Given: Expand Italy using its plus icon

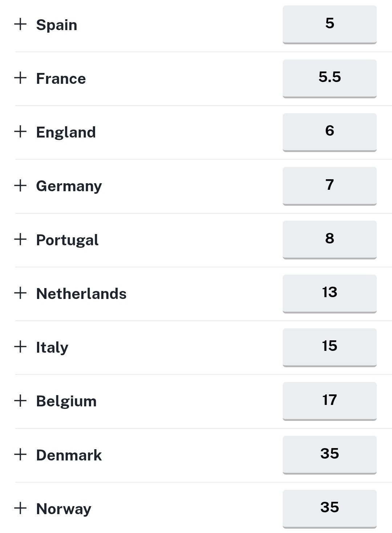Looking at the screenshot, I should pos(20,347).
